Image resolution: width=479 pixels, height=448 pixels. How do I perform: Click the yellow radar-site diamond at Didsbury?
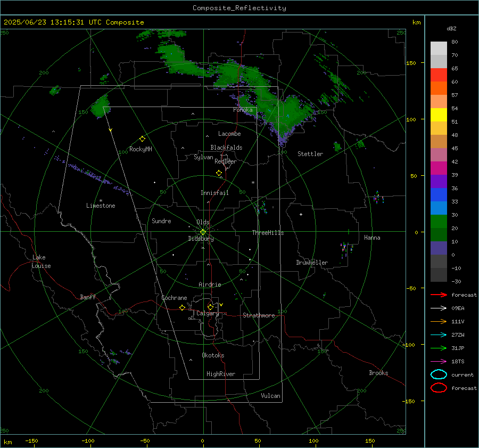point(203,232)
